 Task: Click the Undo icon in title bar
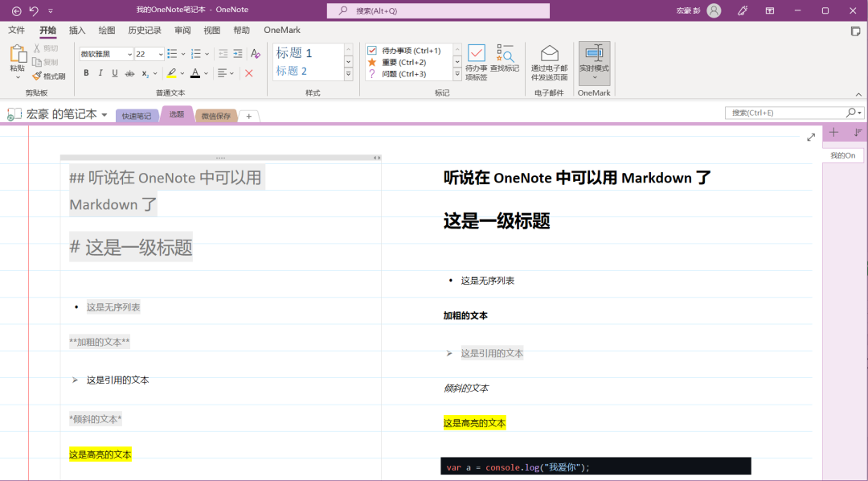(32, 10)
